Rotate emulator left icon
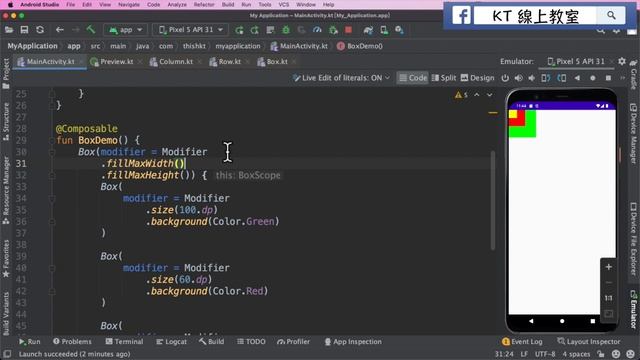The height and width of the screenshot is (360, 640). click(546, 78)
